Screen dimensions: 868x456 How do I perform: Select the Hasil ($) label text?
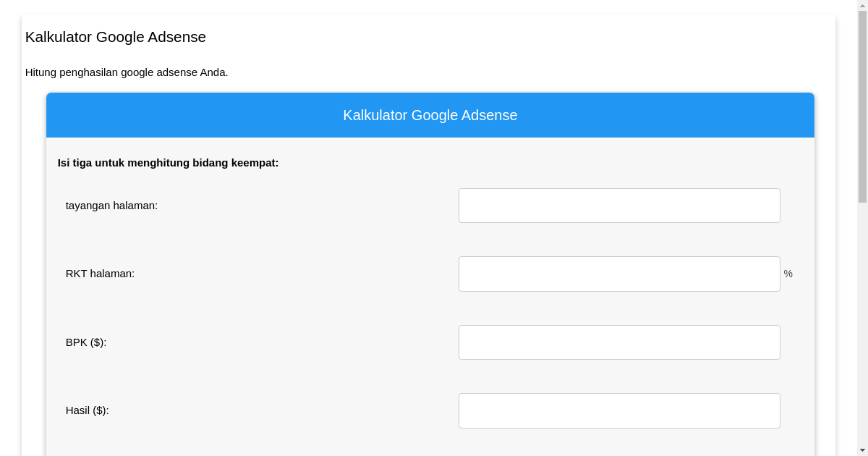(88, 410)
